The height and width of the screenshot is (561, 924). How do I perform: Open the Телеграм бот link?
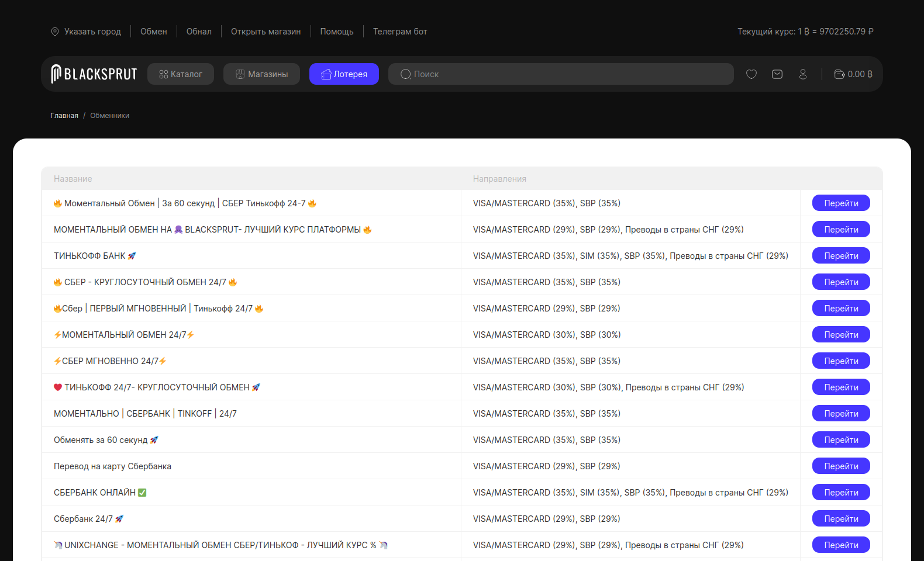(x=400, y=32)
